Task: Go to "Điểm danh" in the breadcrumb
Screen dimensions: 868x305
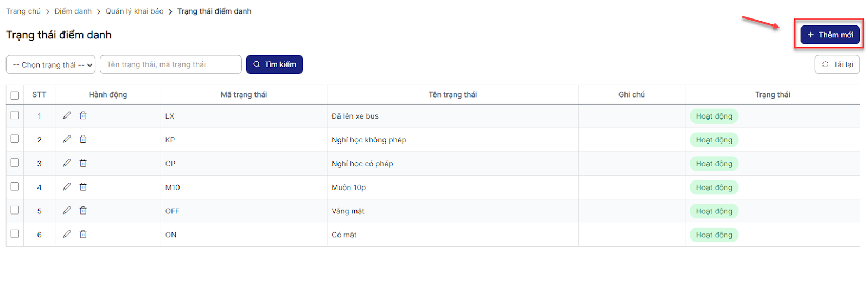Action: [73, 11]
